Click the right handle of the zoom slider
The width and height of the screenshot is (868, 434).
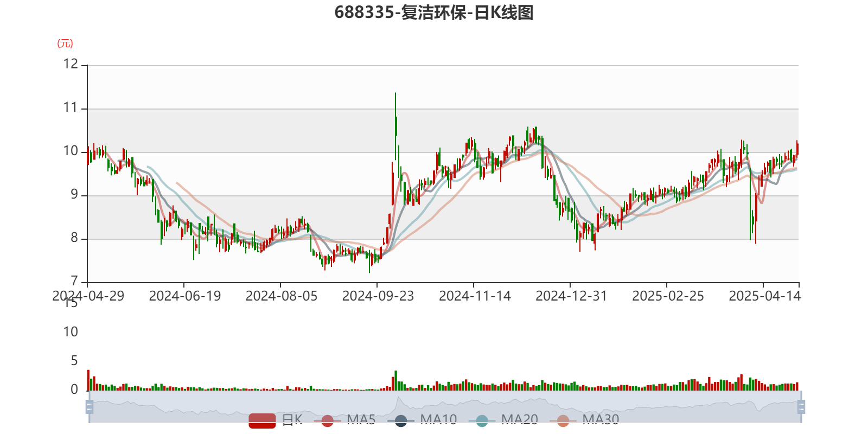[x=801, y=406]
